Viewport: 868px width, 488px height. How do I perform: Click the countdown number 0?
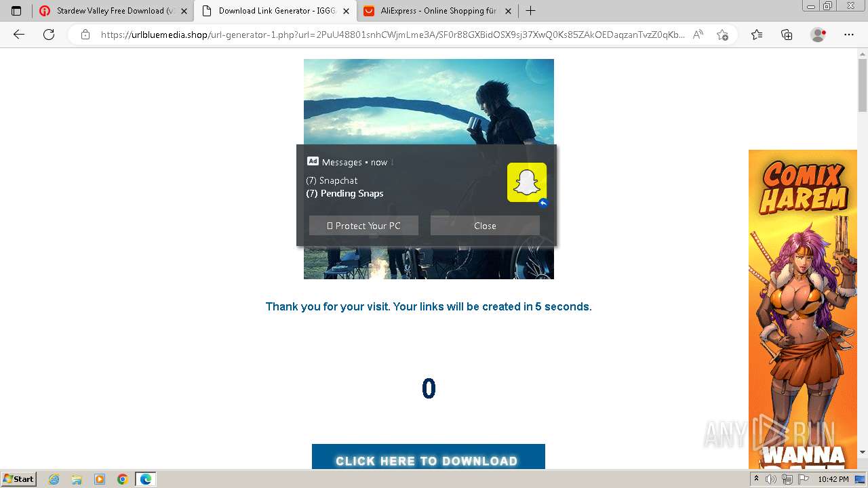[x=429, y=388]
